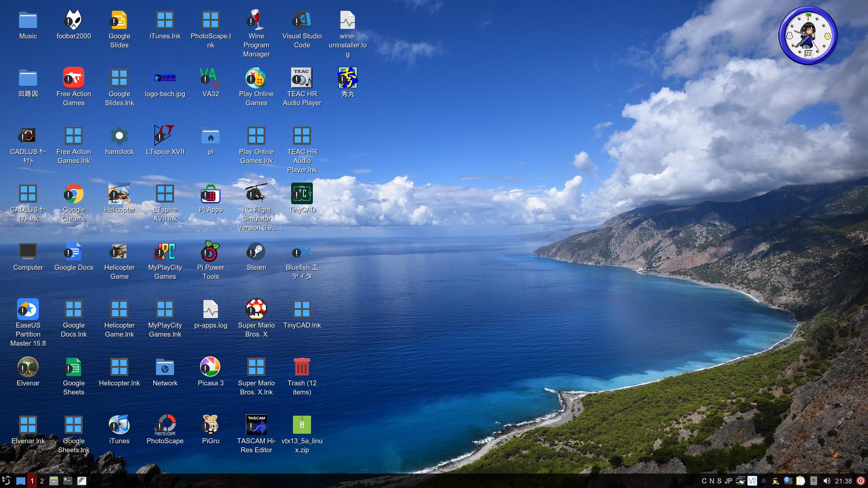Select workspace 1 in the taskbar
The height and width of the screenshot is (488, 868).
point(32,481)
